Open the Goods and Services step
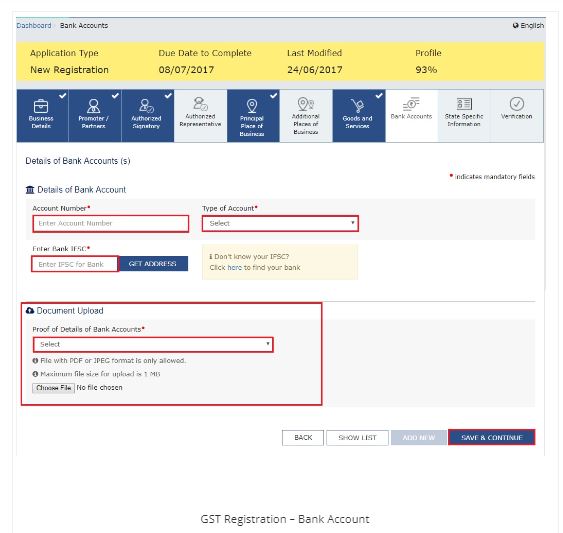563x533 pixels. 359,116
